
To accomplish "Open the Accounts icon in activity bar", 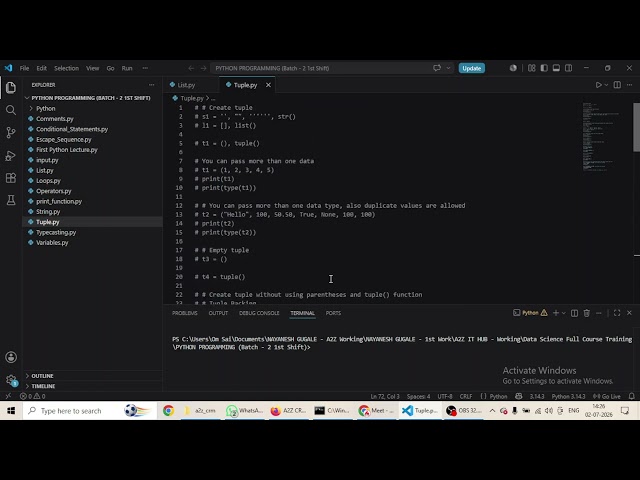I will click(11, 357).
